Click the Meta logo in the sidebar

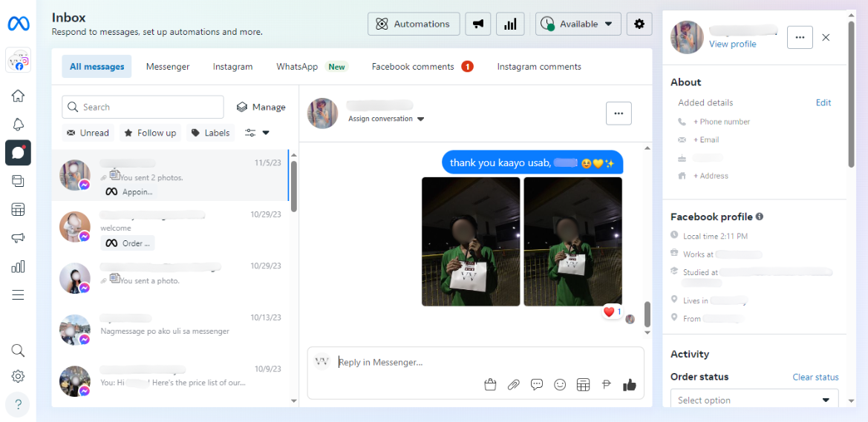point(19,24)
